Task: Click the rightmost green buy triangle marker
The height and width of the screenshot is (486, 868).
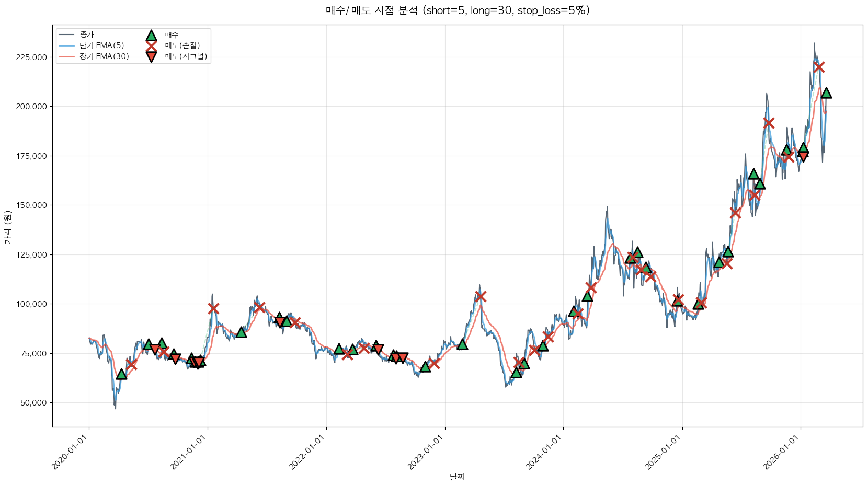Action: coord(826,93)
